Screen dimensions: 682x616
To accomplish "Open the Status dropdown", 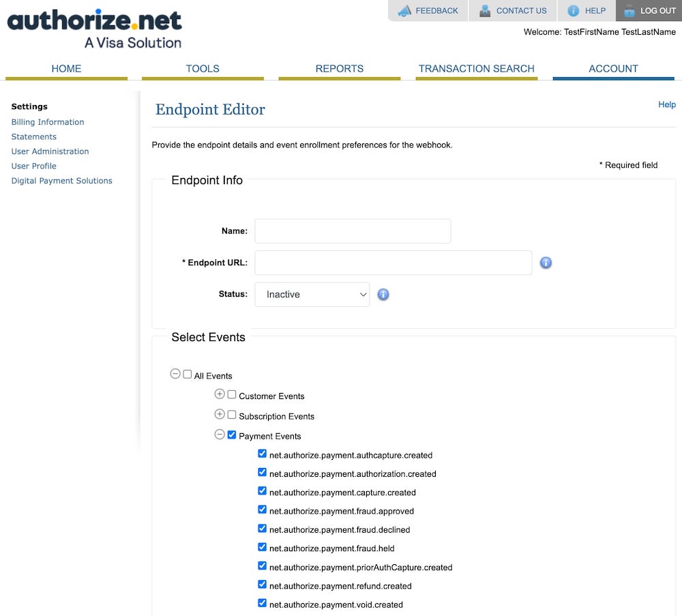I will click(312, 294).
